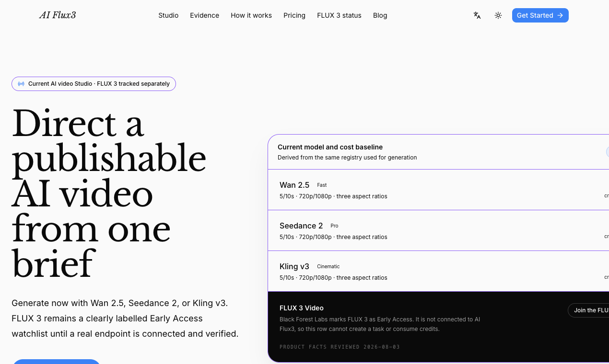This screenshot has height=364, width=609.
Task: Click the broadcast signal icon in badge
Action: tap(21, 84)
